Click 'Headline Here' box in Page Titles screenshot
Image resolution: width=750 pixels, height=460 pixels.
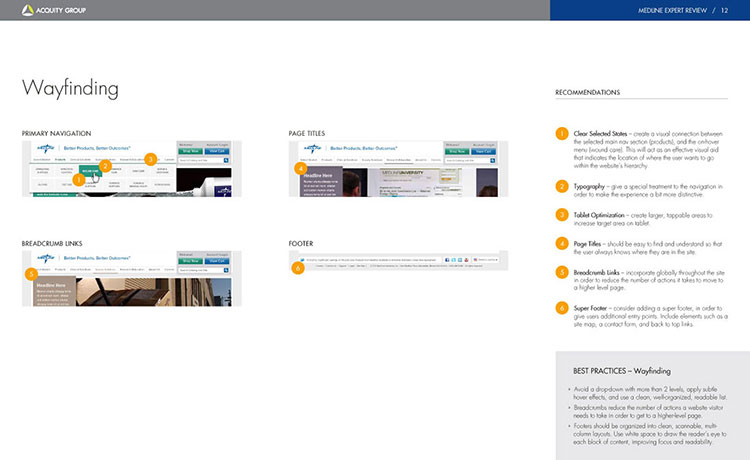tap(321, 181)
